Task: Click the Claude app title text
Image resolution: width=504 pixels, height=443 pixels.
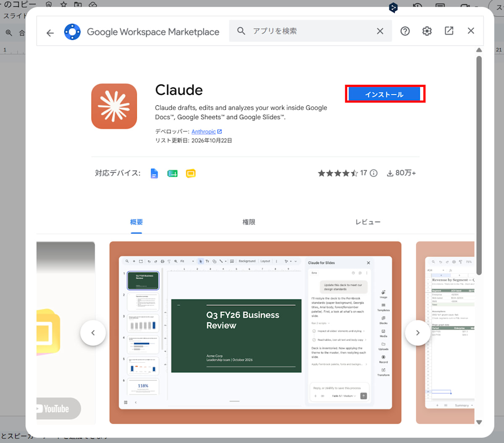Action: pos(179,90)
